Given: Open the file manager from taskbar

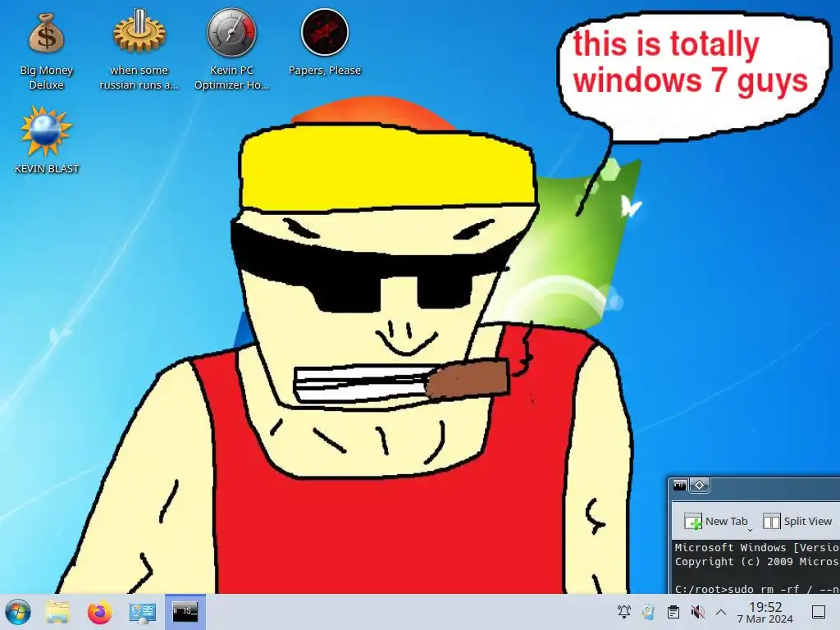Looking at the screenshot, I should (x=57, y=612).
